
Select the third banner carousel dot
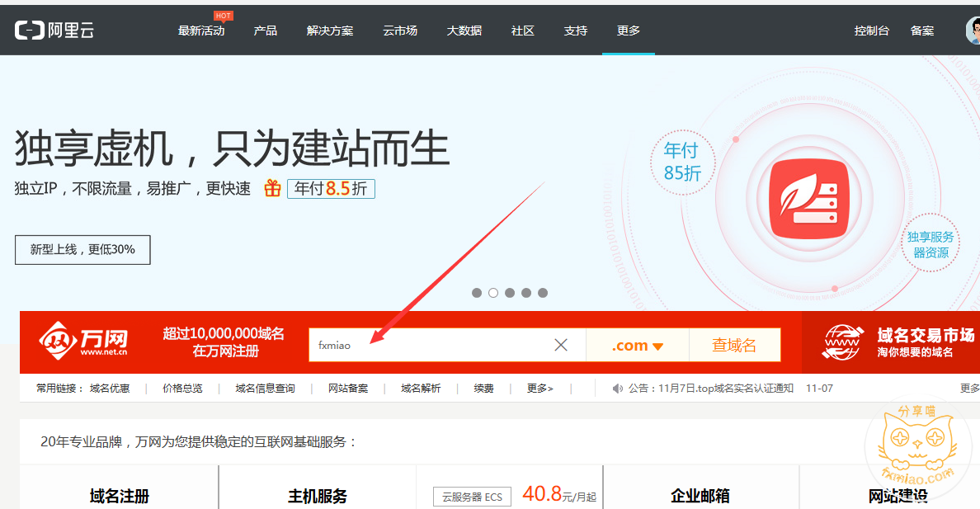(x=510, y=293)
